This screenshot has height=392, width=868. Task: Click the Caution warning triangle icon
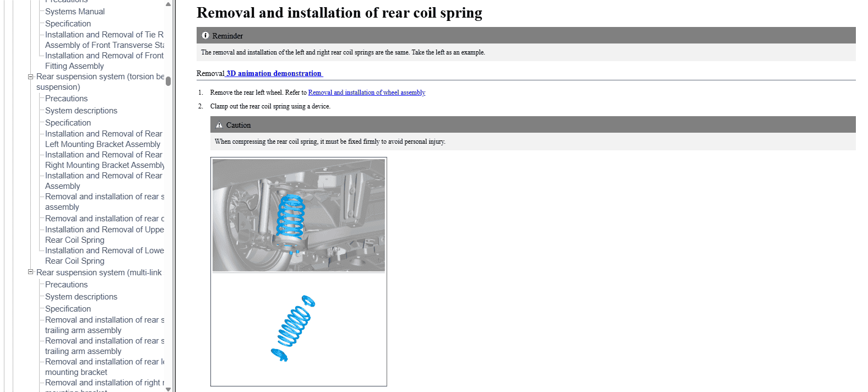coord(219,125)
